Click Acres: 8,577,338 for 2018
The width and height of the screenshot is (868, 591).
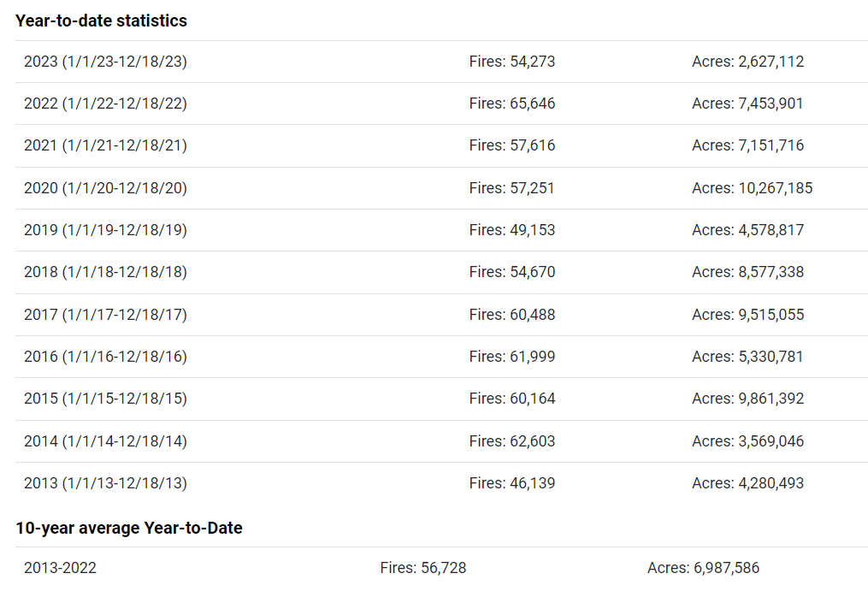point(747,272)
